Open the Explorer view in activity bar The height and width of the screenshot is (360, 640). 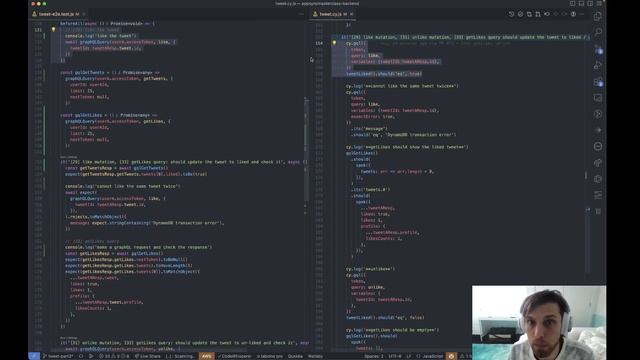(598, 16)
